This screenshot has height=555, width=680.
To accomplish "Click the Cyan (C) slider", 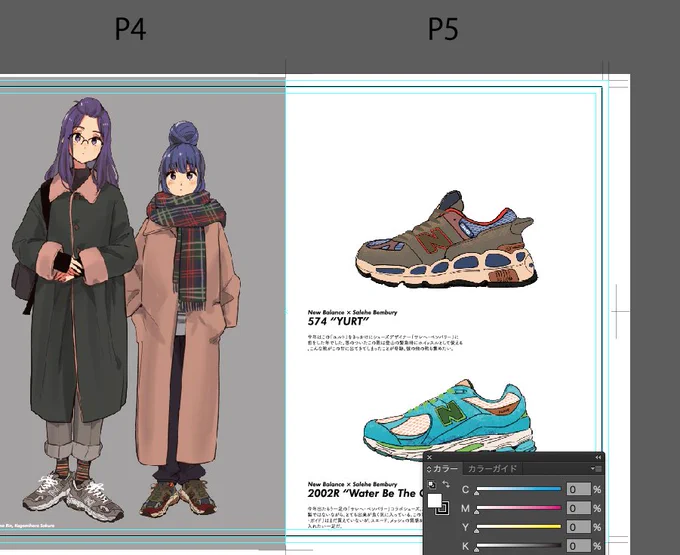I will click(519, 490).
